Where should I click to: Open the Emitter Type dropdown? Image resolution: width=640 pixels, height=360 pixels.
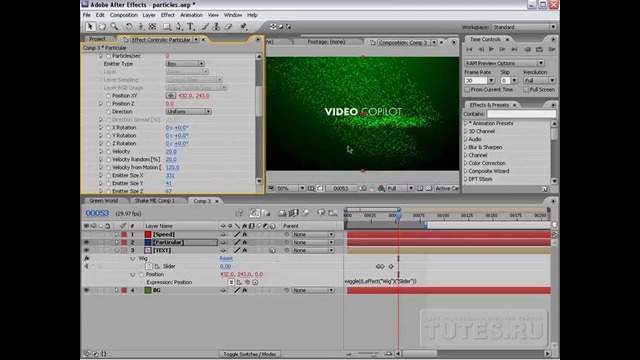[185, 64]
